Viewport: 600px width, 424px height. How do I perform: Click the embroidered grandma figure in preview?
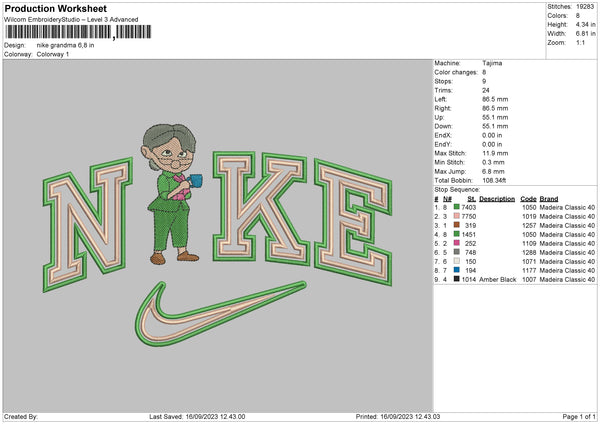[171, 194]
